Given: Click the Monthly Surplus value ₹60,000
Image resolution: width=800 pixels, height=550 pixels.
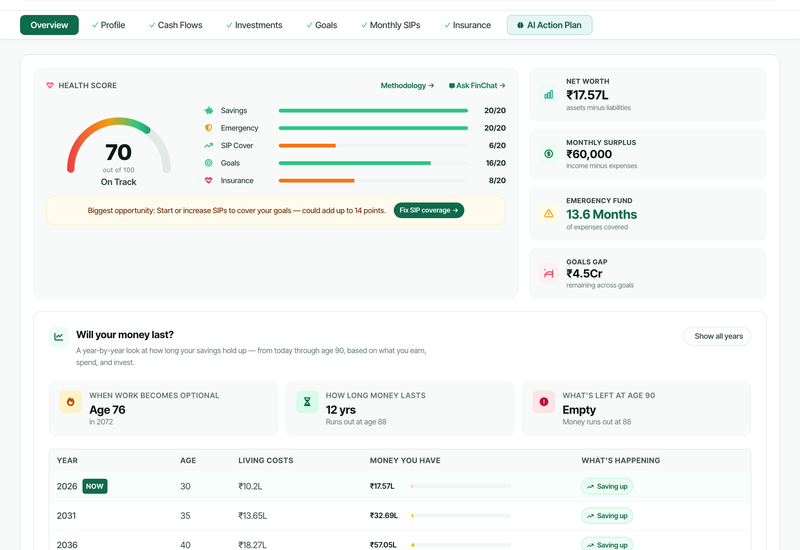Looking at the screenshot, I should (589, 154).
